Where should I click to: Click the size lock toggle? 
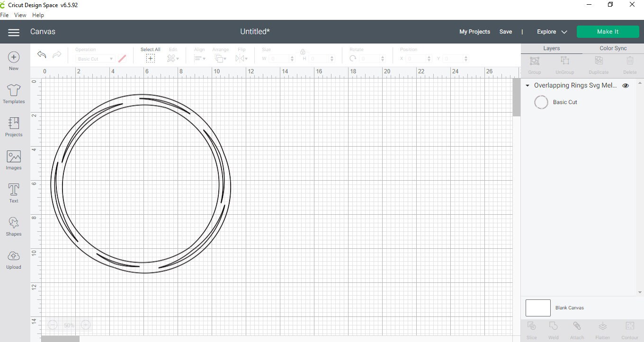tap(303, 53)
